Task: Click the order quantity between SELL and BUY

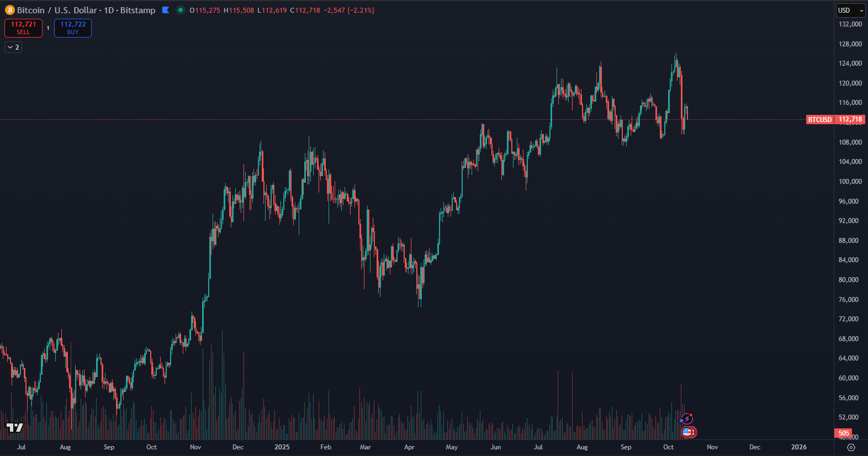Action: [x=48, y=28]
